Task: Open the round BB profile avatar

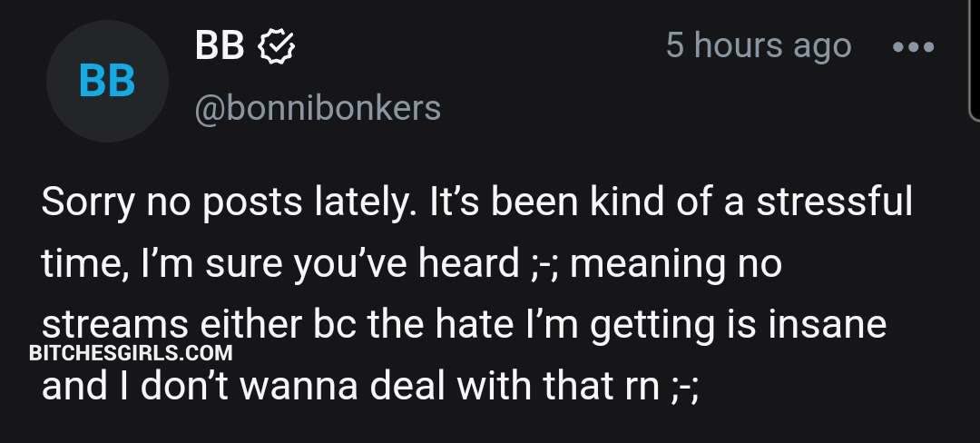Action: click(x=107, y=82)
